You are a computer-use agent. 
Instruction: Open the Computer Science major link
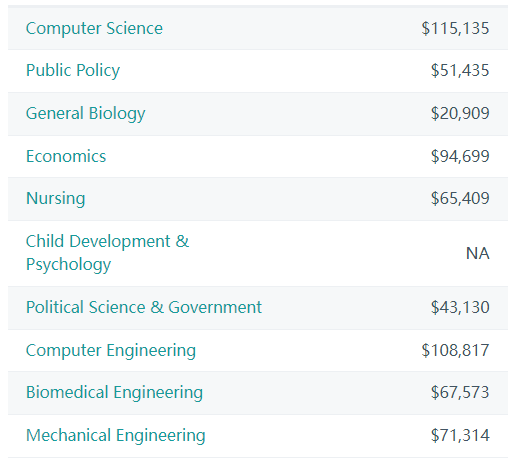coord(94,28)
